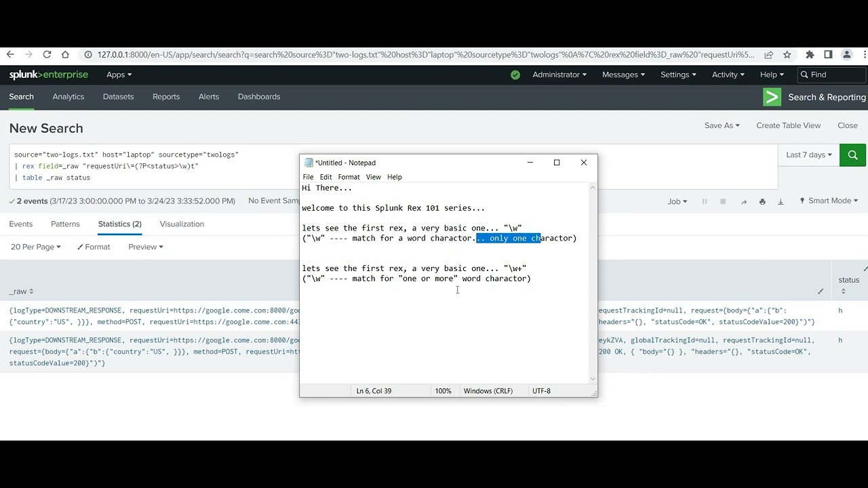Image resolution: width=868 pixels, height=488 pixels.
Task: Click the browser address bar URL
Action: coord(426,55)
